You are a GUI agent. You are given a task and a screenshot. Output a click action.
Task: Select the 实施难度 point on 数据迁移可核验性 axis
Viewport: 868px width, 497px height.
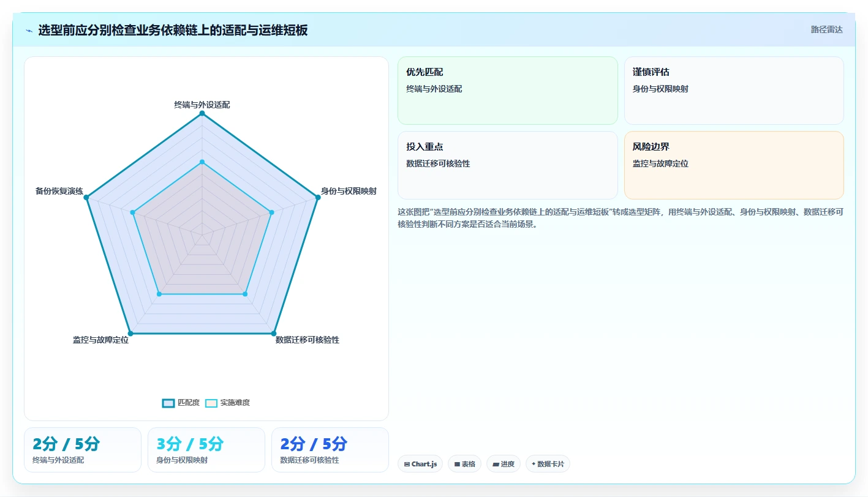point(245,294)
